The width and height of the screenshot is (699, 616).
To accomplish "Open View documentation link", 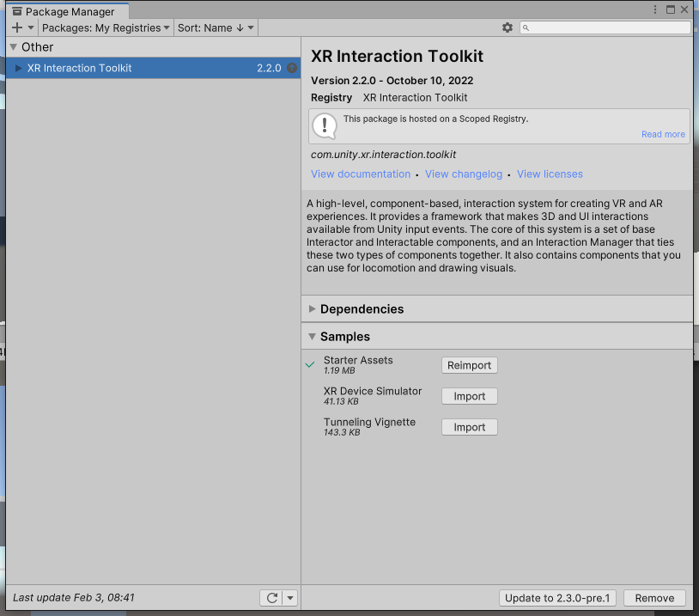I will [361, 174].
